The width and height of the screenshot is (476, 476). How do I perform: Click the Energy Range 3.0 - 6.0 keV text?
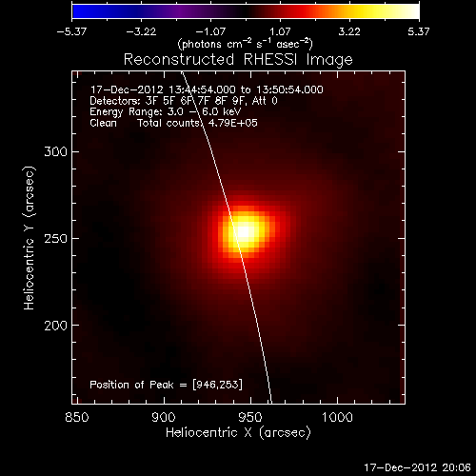166,111
